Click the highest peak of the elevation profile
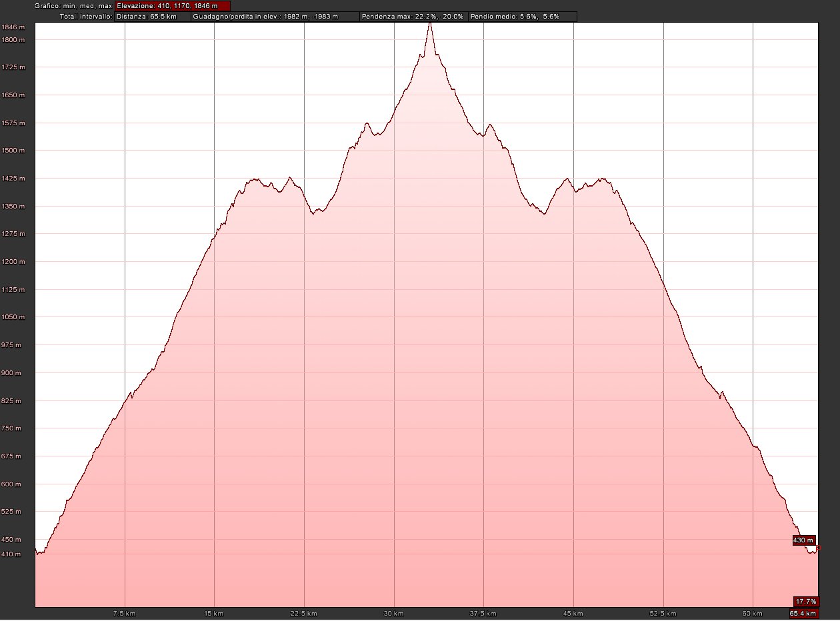Screen dimensions: 840x621 [x=430, y=24]
